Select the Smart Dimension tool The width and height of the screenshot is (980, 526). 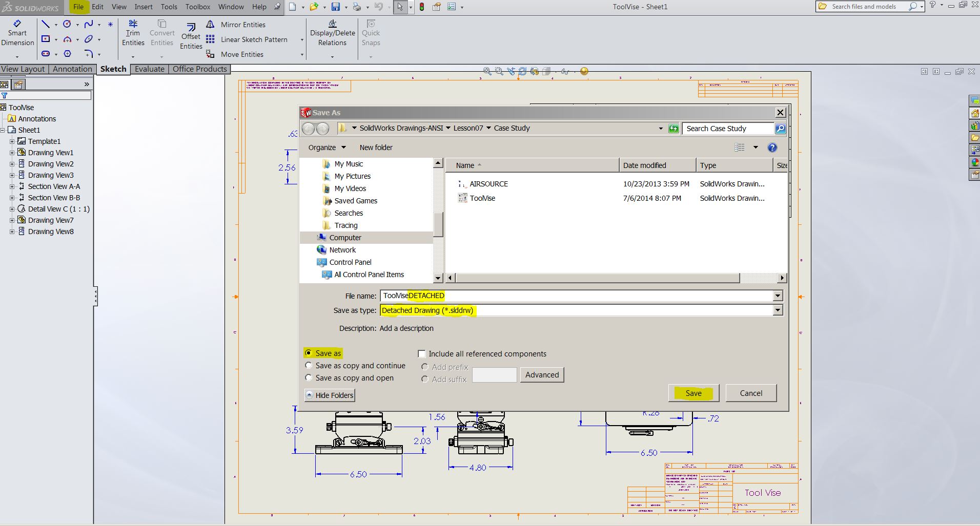pyautogui.click(x=17, y=33)
